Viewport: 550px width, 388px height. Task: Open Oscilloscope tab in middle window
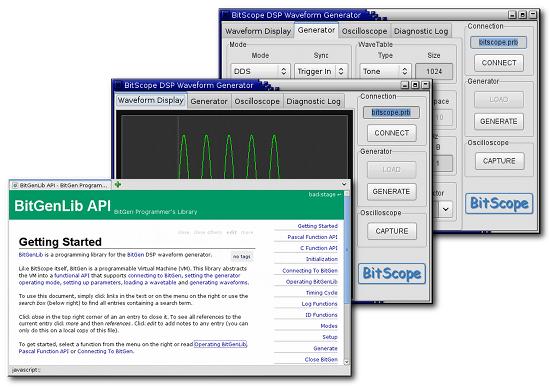point(257,101)
